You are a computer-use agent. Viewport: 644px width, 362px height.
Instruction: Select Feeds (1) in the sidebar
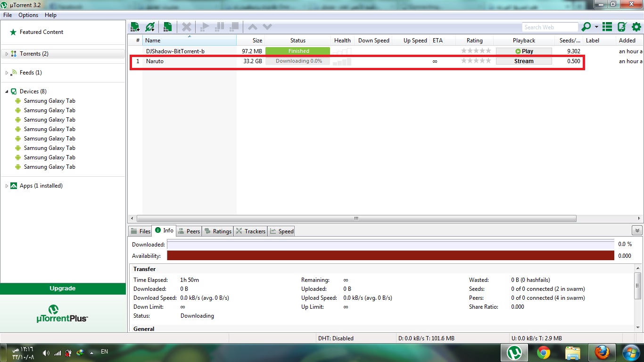(31, 73)
